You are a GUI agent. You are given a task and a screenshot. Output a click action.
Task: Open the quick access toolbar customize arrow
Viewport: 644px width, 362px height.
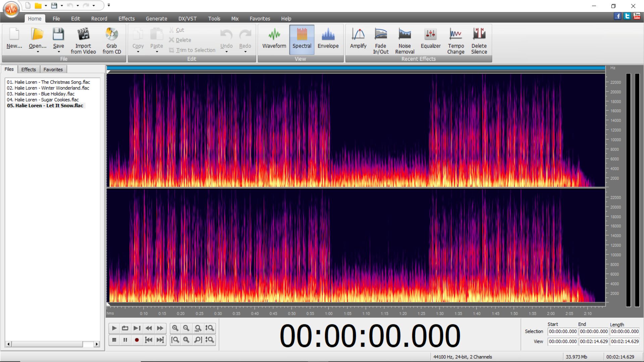click(x=109, y=5)
